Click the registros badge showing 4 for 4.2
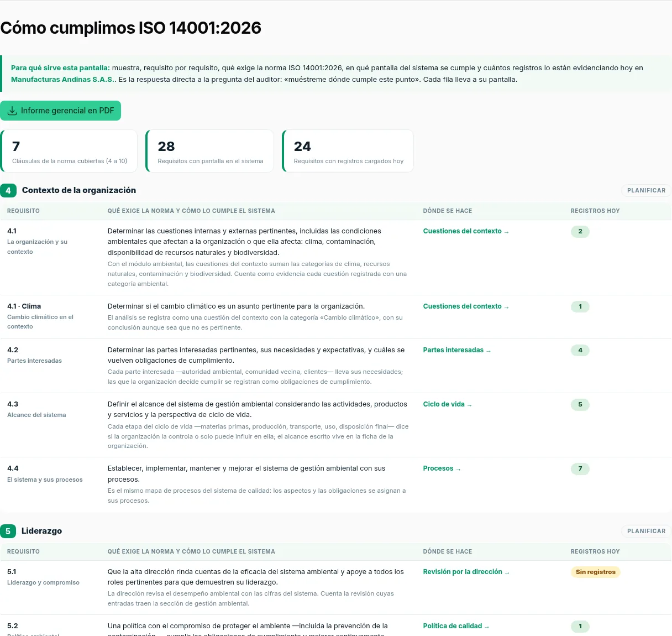Screen dimensions: 672x636 [580, 350]
